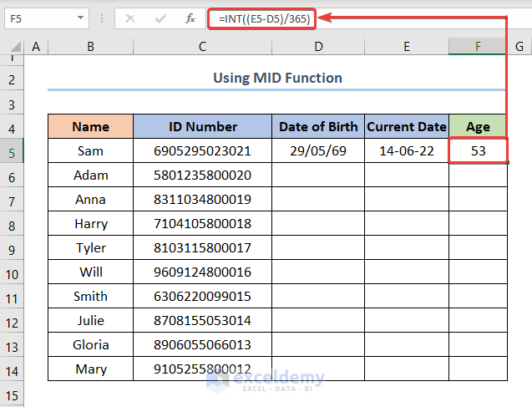Click the Enter checkmark in formula bar
The width and height of the screenshot is (532, 407).
pyautogui.click(x=160, y=18)
